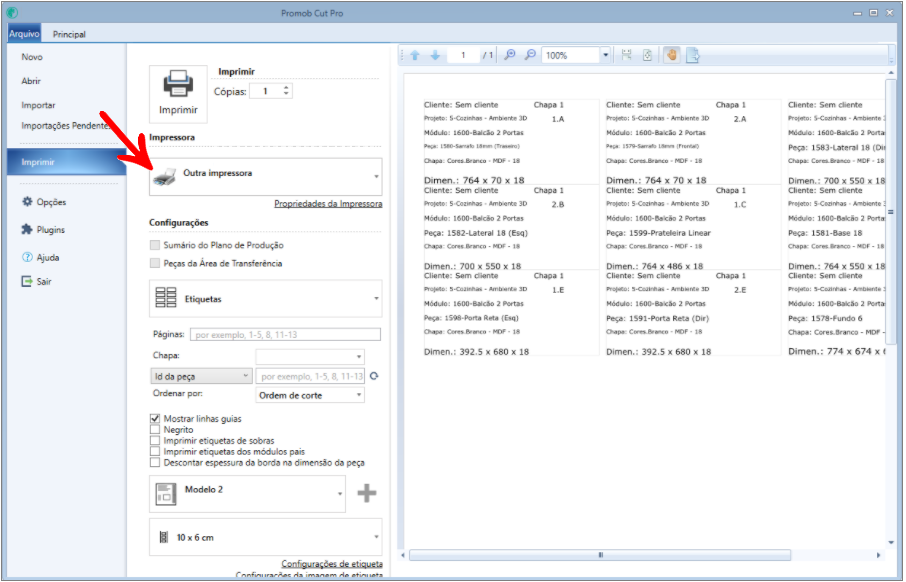The width and height of the screenshot is (906, 582).
Task: Expand the 10 x 6 cm size dropdown
Action: tap(266, 537)
